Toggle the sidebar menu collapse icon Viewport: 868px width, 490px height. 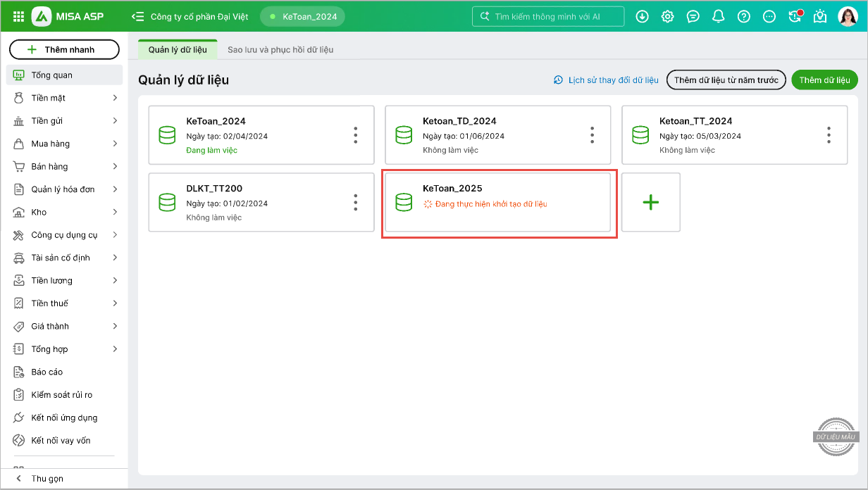138,16
